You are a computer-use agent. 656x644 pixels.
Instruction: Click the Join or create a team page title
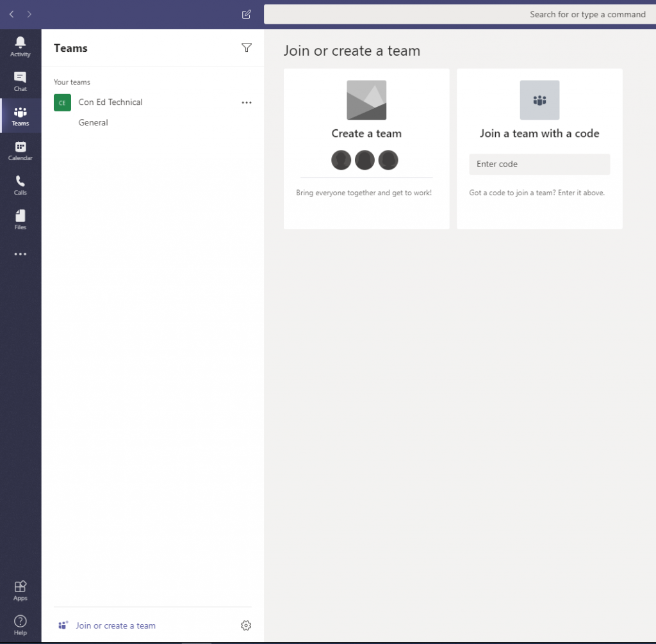[x=352, y=51]
